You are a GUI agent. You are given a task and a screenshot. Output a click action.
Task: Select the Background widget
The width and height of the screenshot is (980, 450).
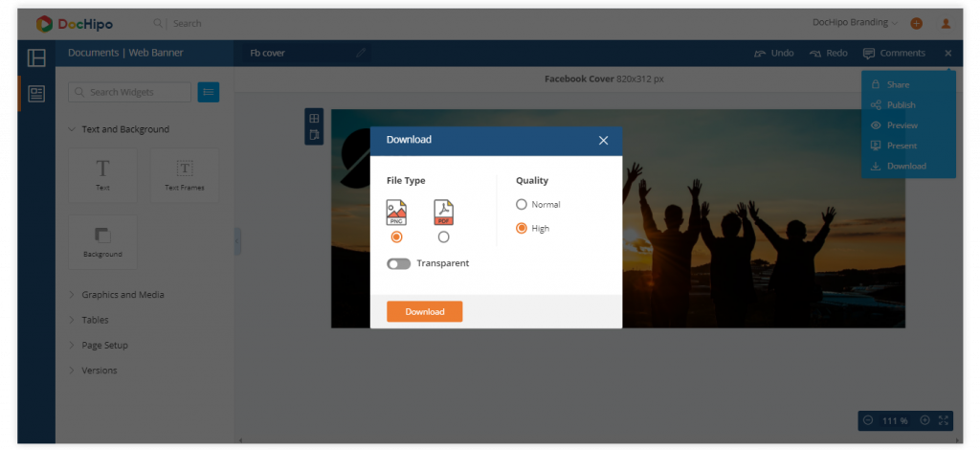(102, 242)
